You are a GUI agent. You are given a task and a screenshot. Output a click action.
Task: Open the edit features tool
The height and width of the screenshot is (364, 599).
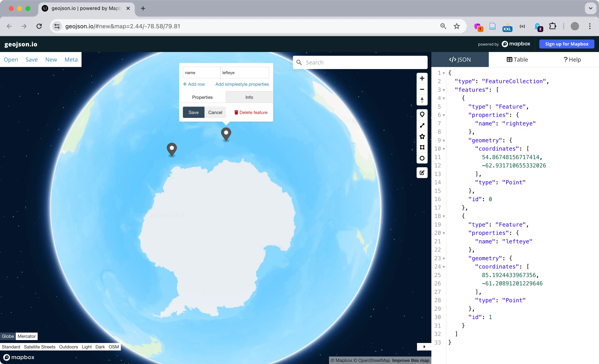(x=422, y=173)
